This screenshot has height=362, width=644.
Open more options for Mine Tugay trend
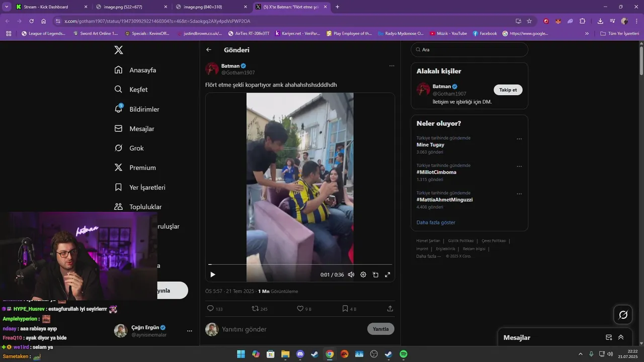pos(519,139)
